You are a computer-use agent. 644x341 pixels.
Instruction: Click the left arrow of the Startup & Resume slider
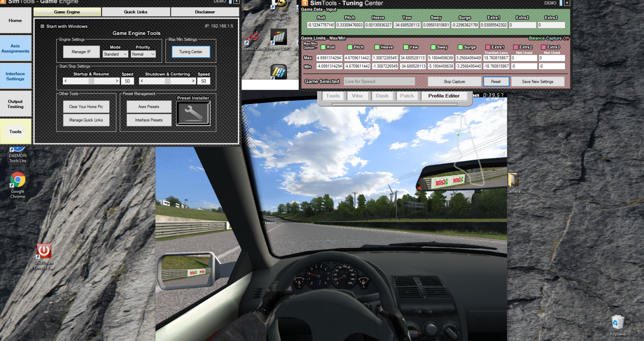(66, 81)
